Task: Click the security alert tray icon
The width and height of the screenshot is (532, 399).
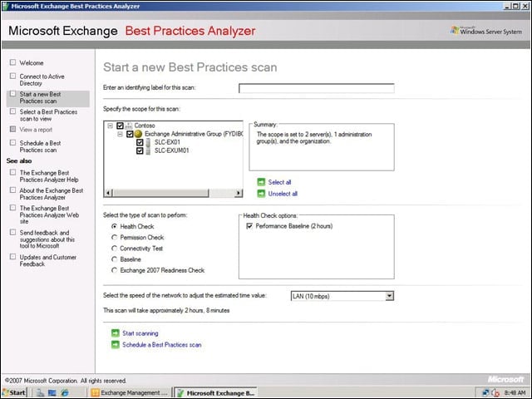Action: (495, 393)
